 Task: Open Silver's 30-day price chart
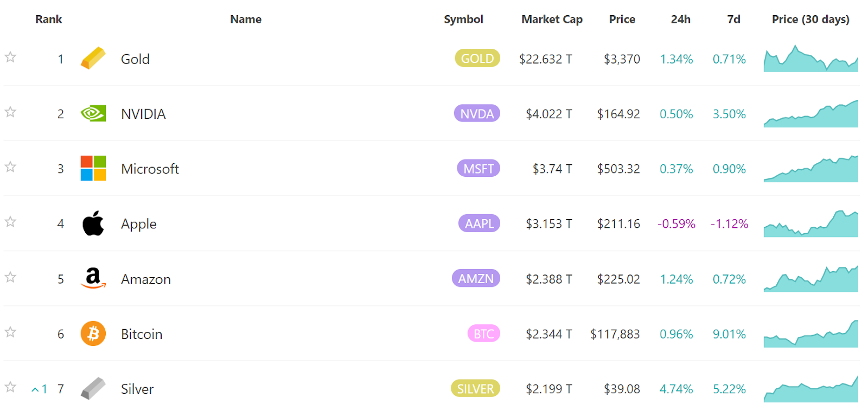click(x=810, y=388)
